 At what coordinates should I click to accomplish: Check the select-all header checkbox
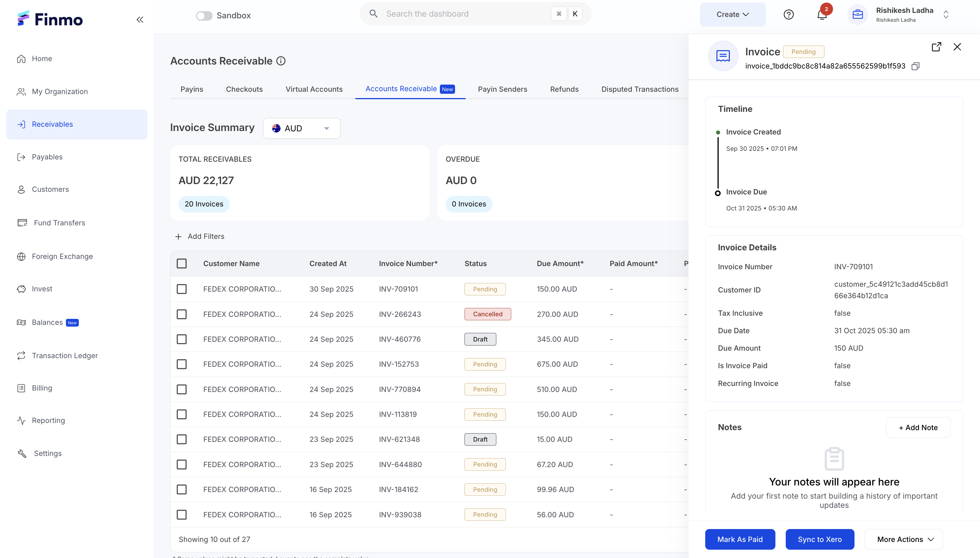click(x=181, y=264)
